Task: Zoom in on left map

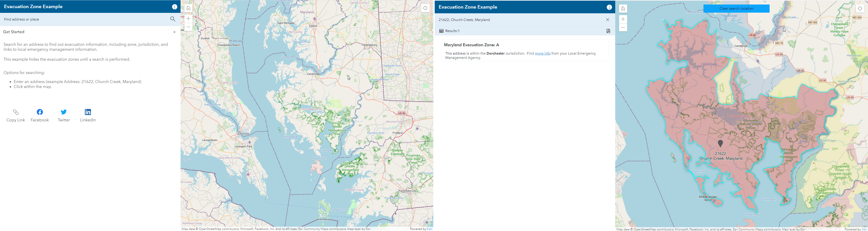Action: [188, 19]
